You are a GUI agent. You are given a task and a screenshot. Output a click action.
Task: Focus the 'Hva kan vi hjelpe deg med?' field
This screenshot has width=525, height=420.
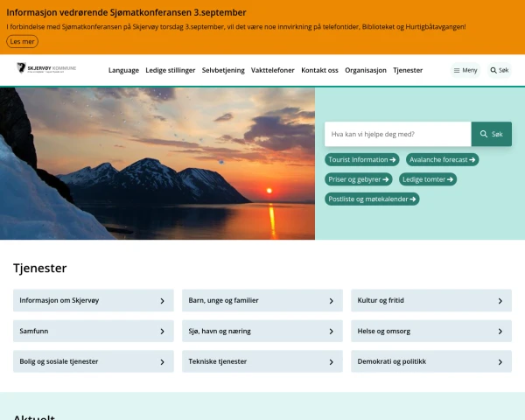tap(398, 134)
